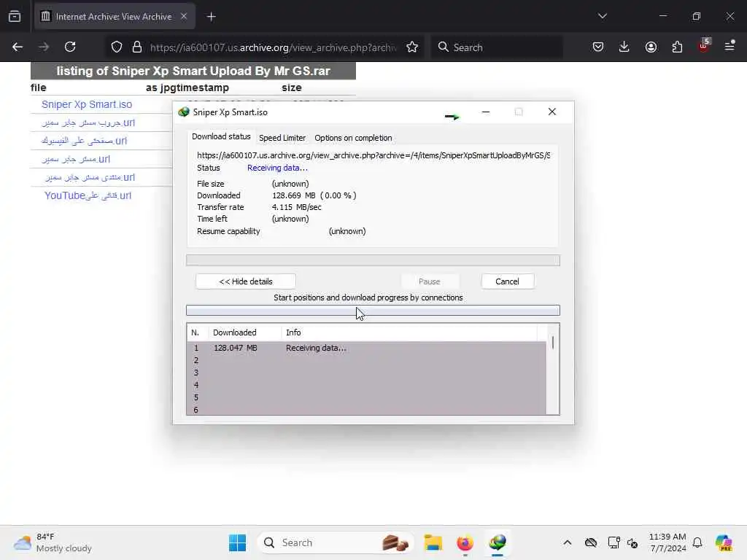Click the Firefox address bar URL
Viewport: 747px width, 560px height.
tap(273, 47)
